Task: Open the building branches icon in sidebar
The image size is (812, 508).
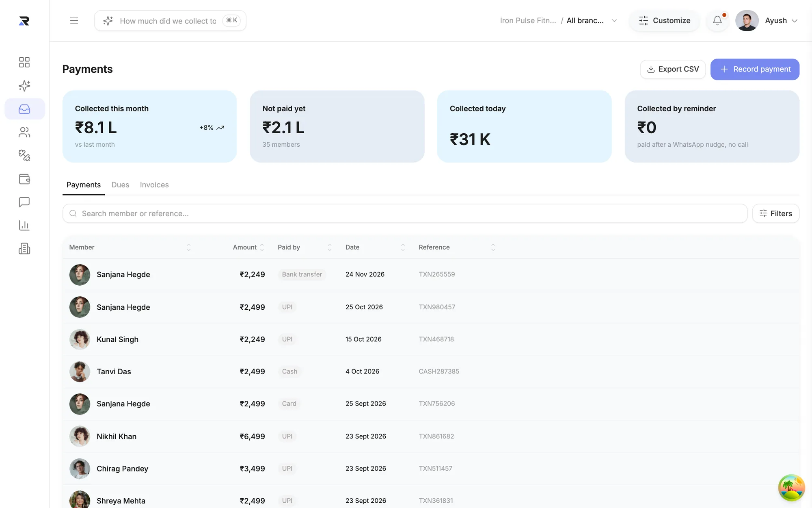Action: tap(24, 249)
